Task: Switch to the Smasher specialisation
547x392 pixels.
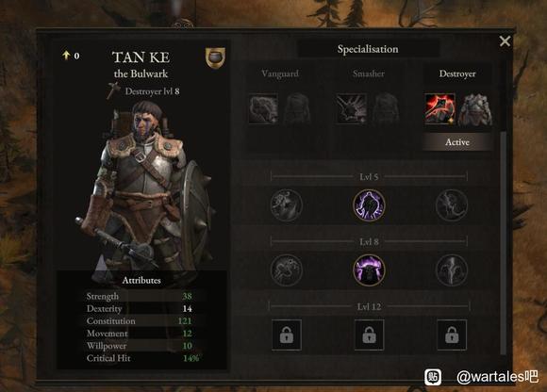Action: point(369,73)
